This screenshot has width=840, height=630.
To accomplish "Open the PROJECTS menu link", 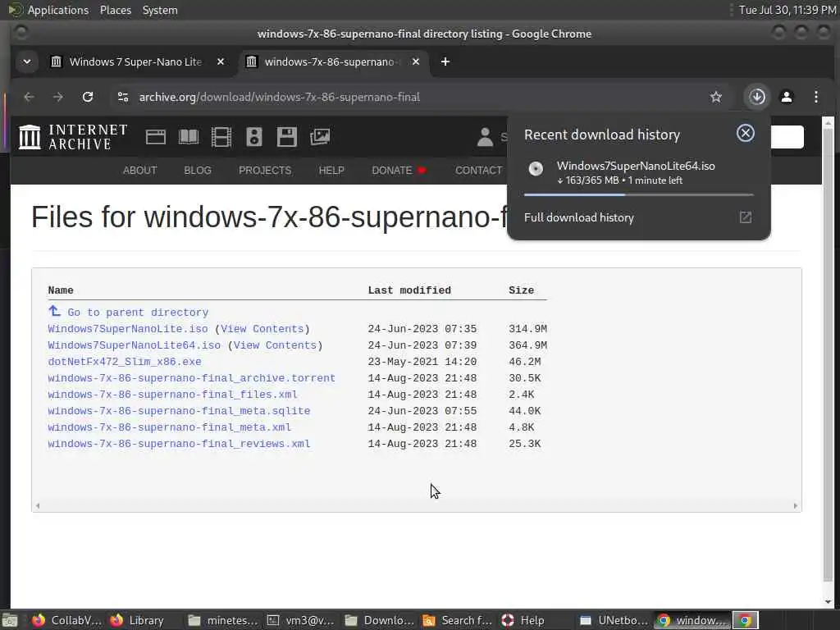I will [x=265, y=171].
